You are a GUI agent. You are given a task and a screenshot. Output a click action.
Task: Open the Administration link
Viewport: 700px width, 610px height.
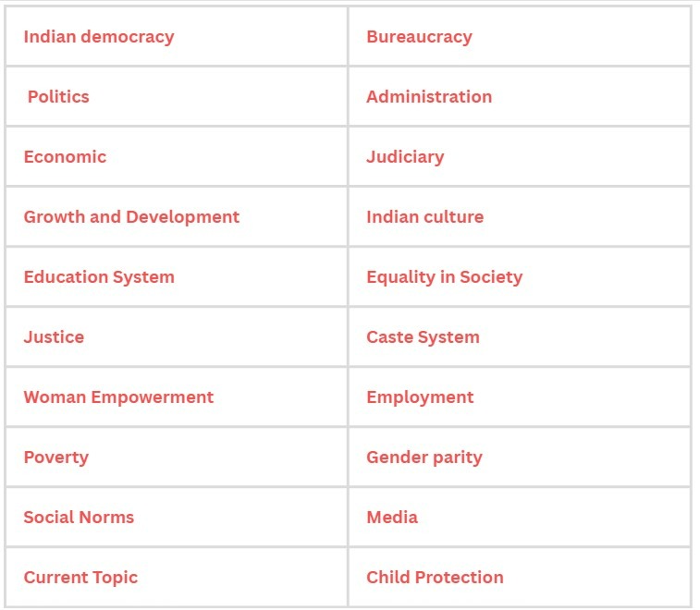pos(429,97)
